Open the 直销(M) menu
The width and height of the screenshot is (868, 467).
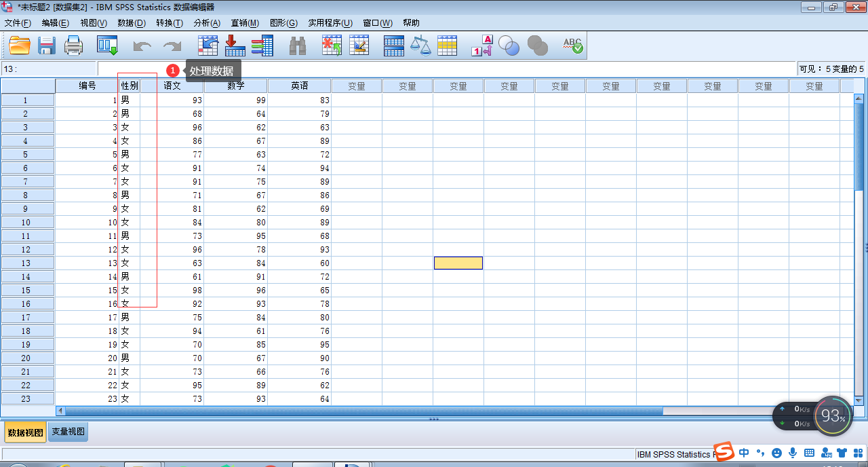tap(245, 23)
